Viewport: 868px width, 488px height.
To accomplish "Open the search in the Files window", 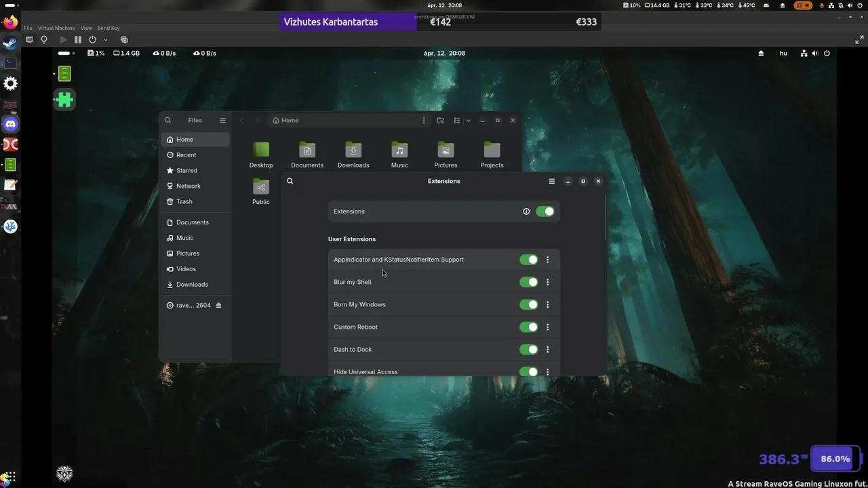I will pos(167,120).
